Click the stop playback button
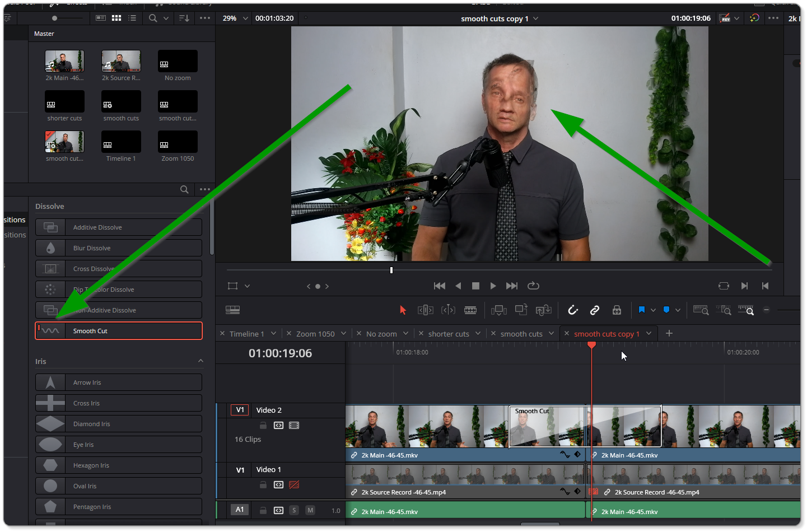The image size is (807, 532). (x=475, y=286)
